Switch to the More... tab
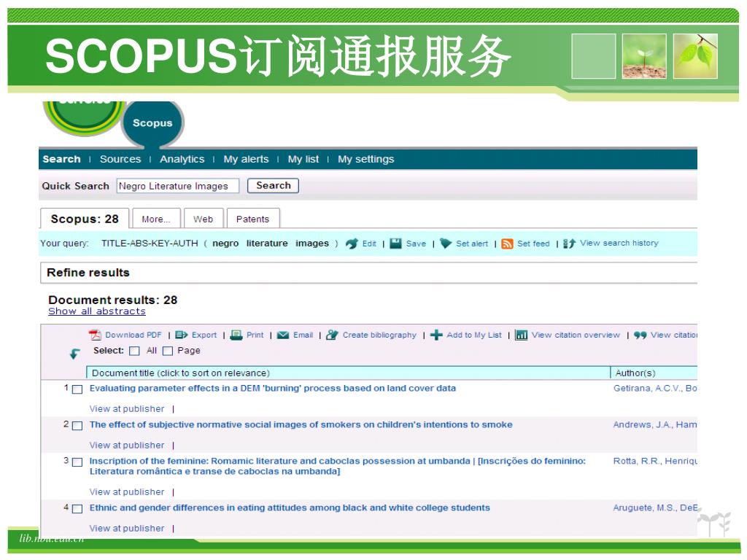 [156, 219]
